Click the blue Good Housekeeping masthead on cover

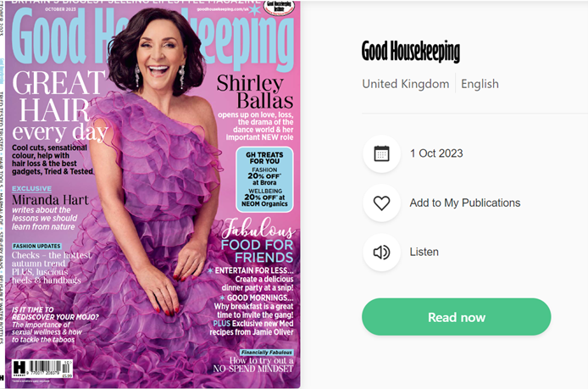pos(153,37)
